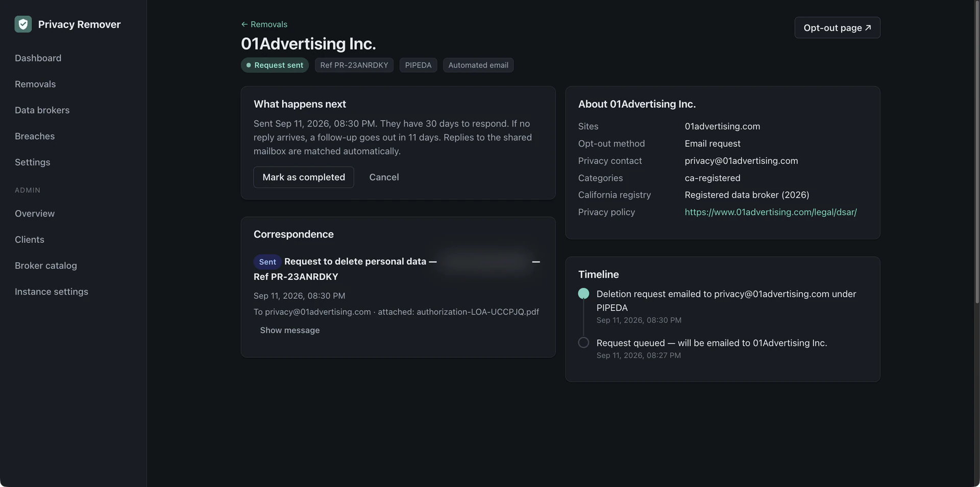Screen dimensions: 980x487
Task: Open Instance settings
Action: (52, 291)
